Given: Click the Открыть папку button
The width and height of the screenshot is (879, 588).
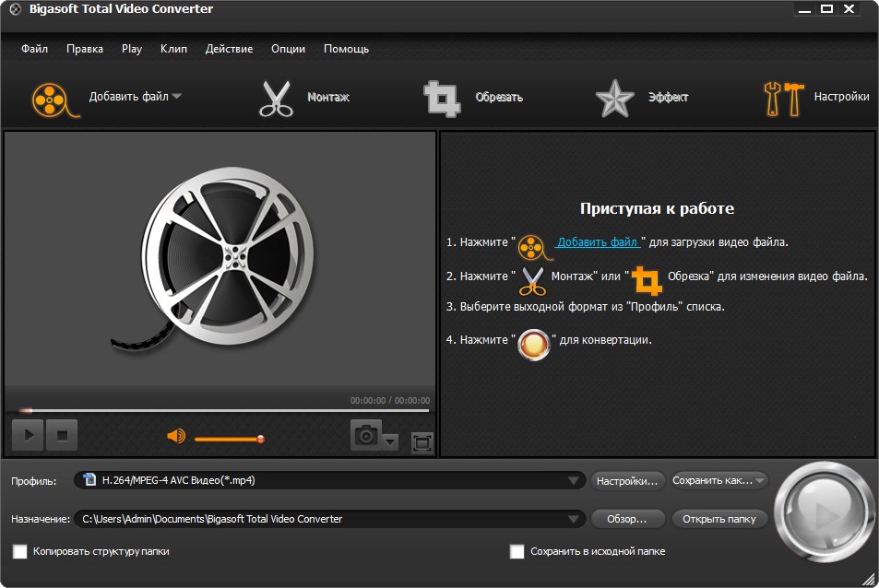Looking at the screenshot, I should coord(719,519).
